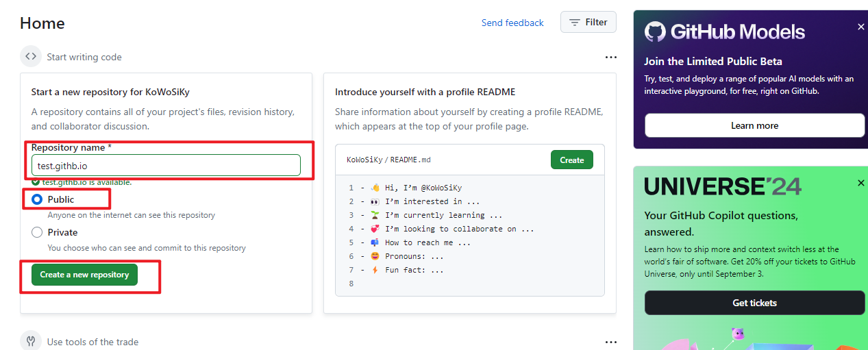Open the Send feedback link
Viewport: 868px width, 350px height.
512,23
